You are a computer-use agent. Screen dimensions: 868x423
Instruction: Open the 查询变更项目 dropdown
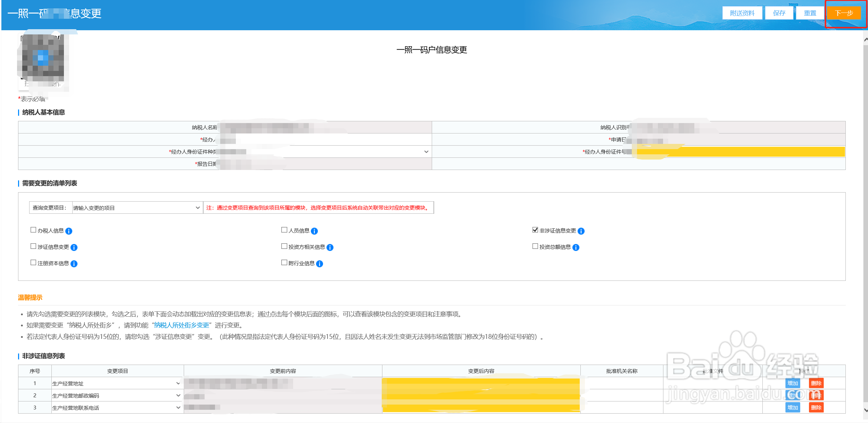tap(137, 208)
